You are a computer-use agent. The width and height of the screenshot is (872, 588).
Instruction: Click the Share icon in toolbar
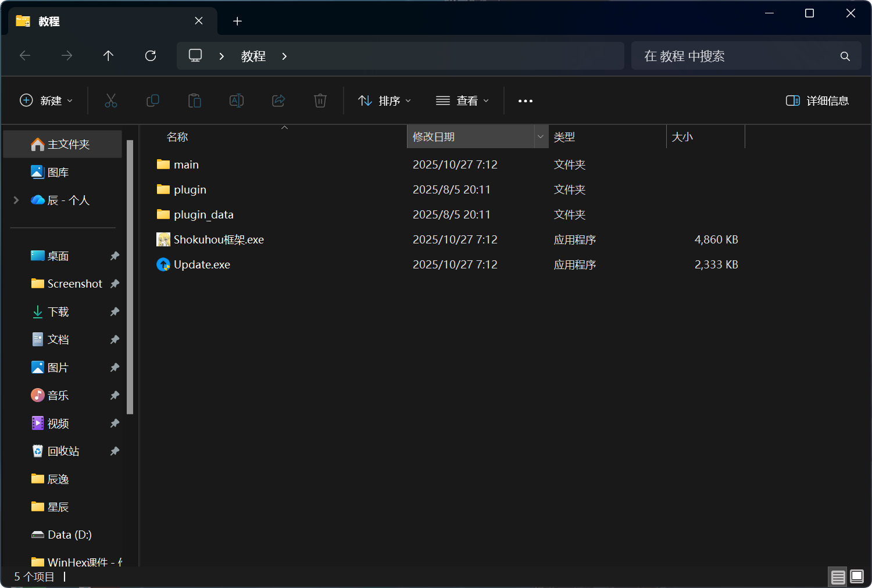(278, 101)
